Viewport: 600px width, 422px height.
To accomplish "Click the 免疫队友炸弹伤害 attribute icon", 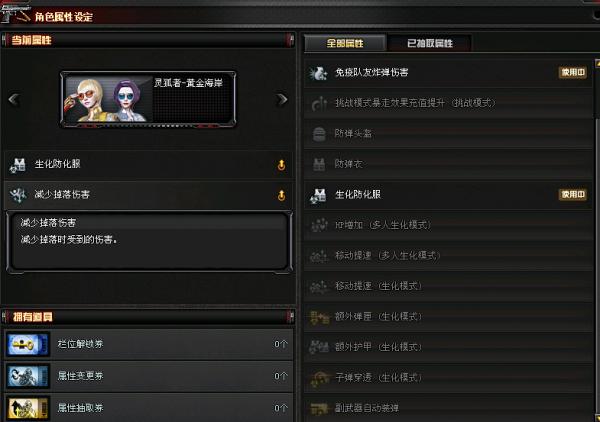I will [x=318, y=73].
